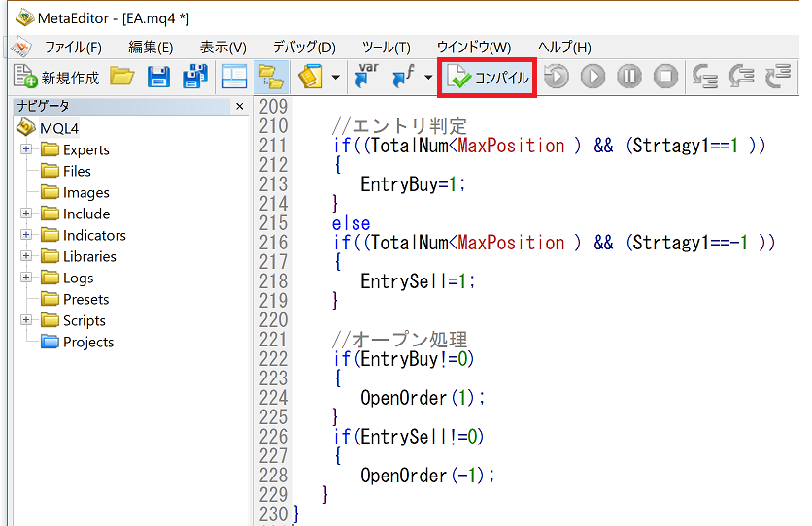
Task: Click the Compile (コンパイル) button
Action: (487, 78)
